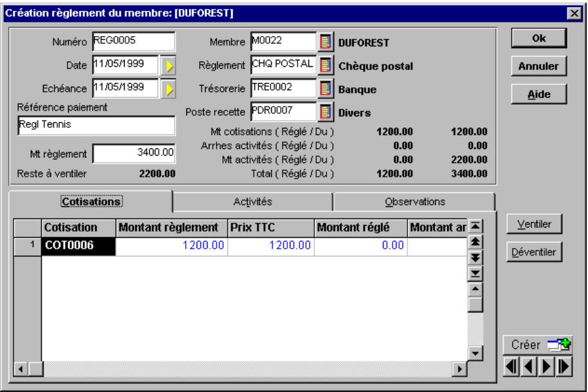Open the Règlement lookup list icon

coord(325,66)
